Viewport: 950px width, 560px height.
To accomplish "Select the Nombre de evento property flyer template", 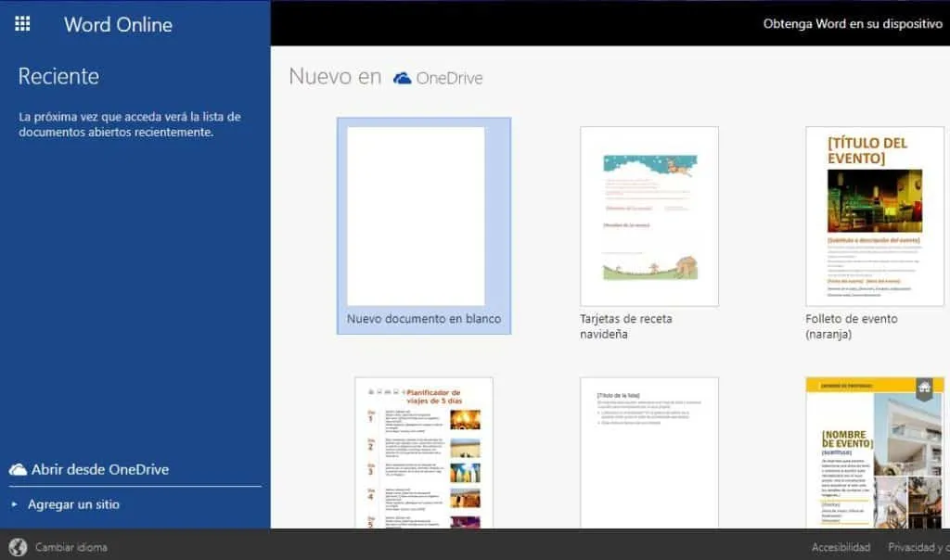I will point(874,452).
